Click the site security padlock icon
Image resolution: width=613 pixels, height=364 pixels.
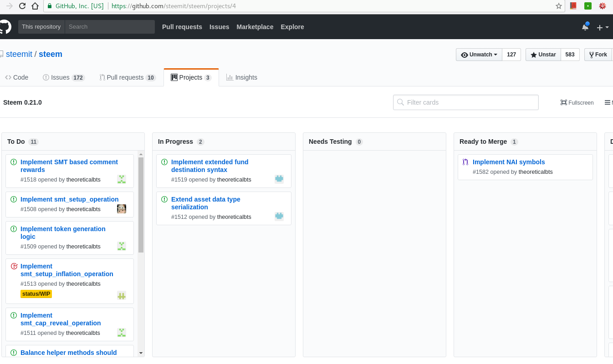pos(50,6)
